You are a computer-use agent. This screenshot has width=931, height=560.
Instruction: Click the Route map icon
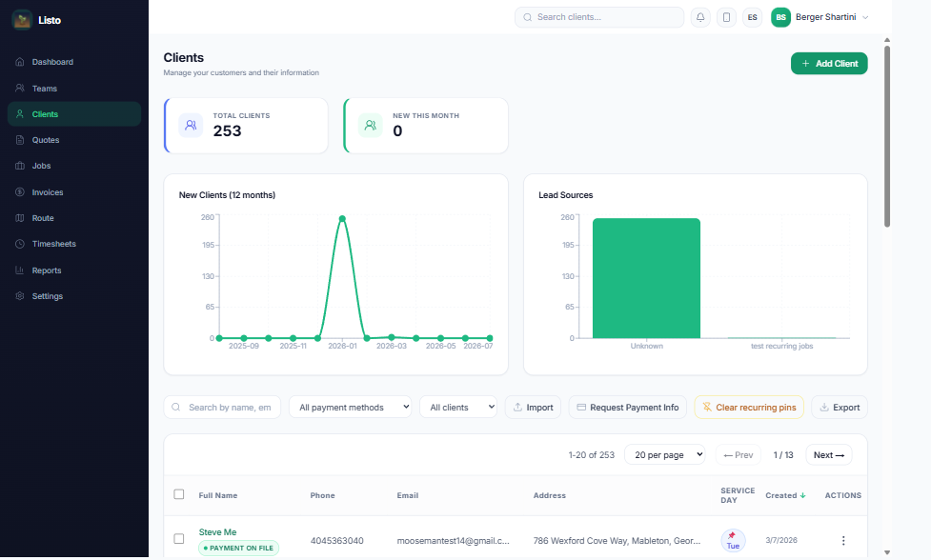[x=20, y=218]
